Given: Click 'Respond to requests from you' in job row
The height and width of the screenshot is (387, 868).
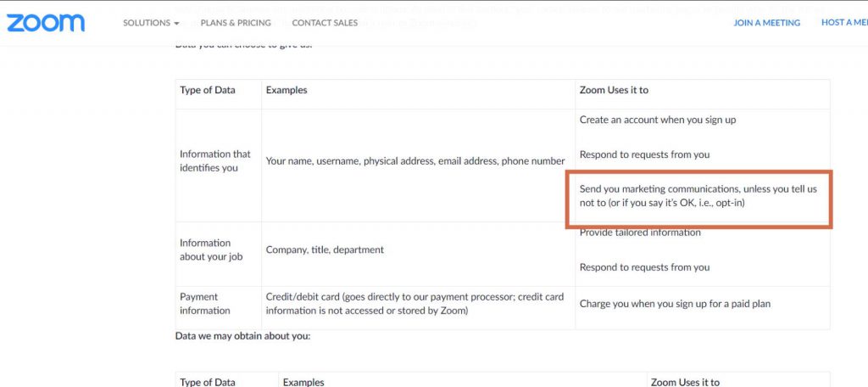Looking at the screenshot, I should [x=644, y=267].
